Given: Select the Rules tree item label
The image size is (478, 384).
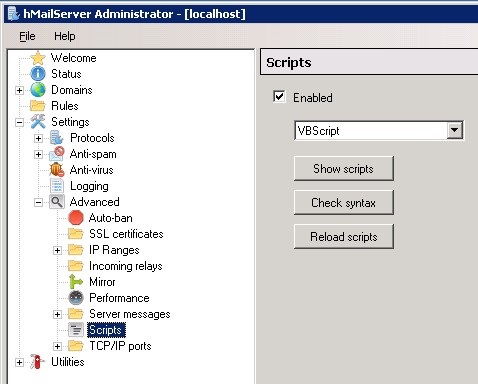Looking at the screenshot, I should point(65,106).
